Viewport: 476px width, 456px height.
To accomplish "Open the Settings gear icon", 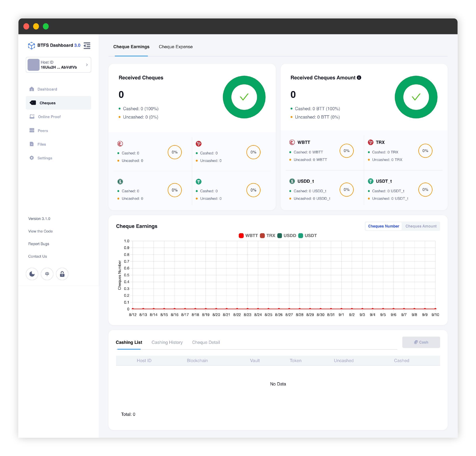I will [x=32, y=158].
